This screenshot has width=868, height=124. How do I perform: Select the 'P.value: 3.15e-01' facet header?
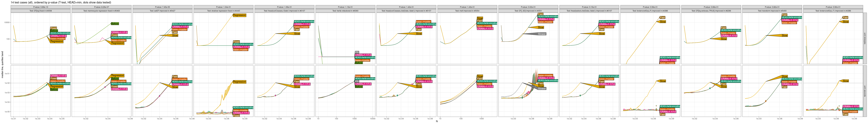(589, 7)
